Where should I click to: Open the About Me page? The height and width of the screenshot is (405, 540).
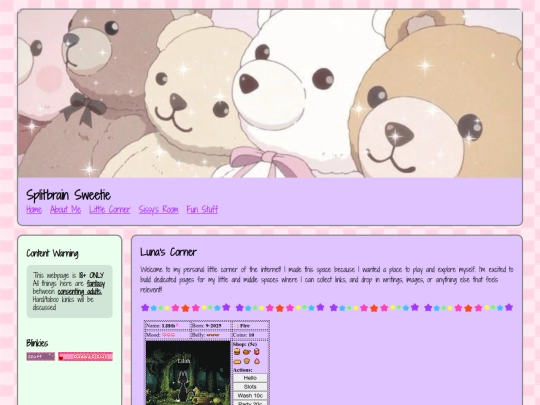pyautogui.click(x=65, y=209)
